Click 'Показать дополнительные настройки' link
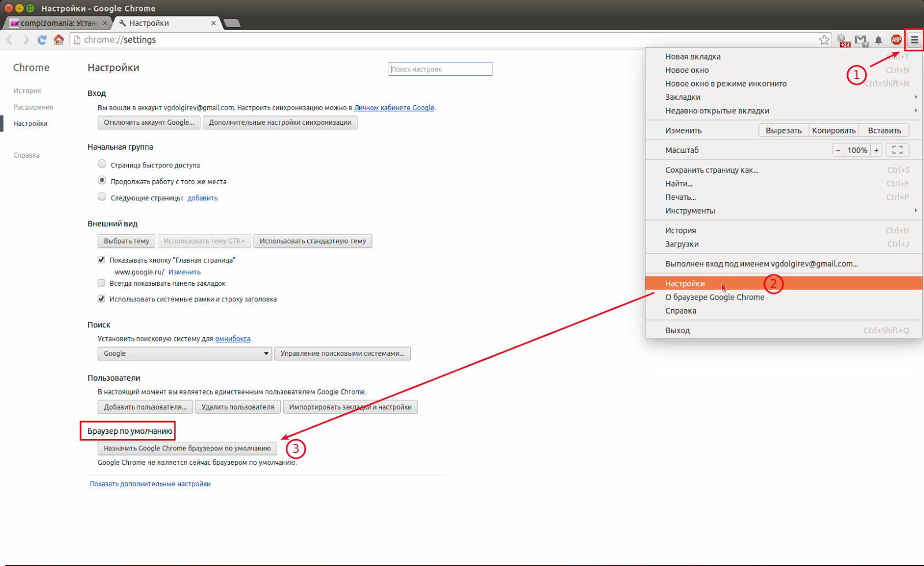This screenshot has width=924, height=566. click(x=150, y=484)
